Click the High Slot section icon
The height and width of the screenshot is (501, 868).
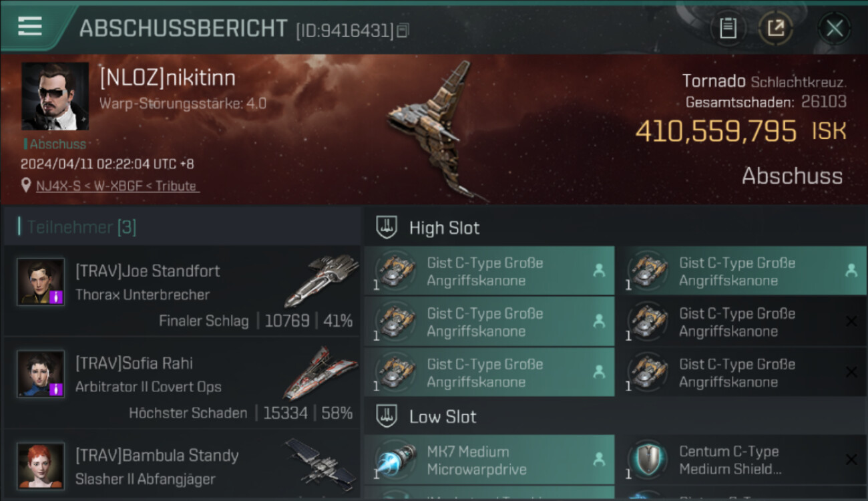point(387,227)
